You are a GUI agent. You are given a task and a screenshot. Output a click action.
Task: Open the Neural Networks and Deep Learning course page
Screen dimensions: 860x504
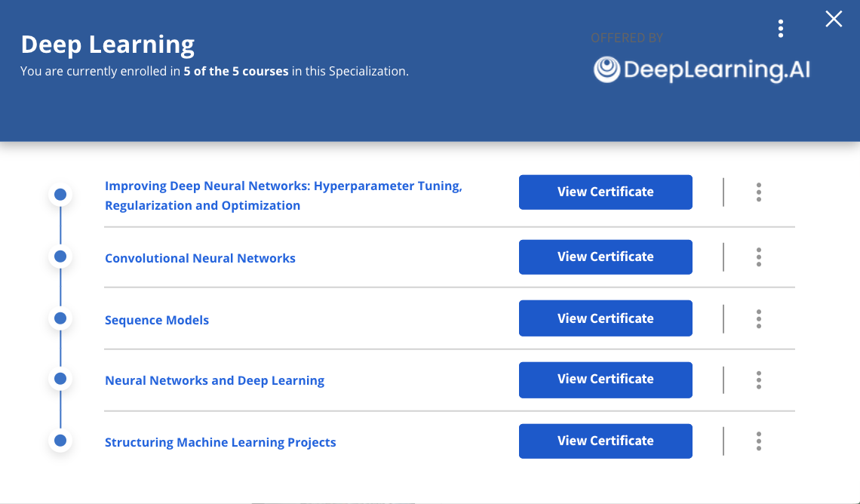pos(214,380)
